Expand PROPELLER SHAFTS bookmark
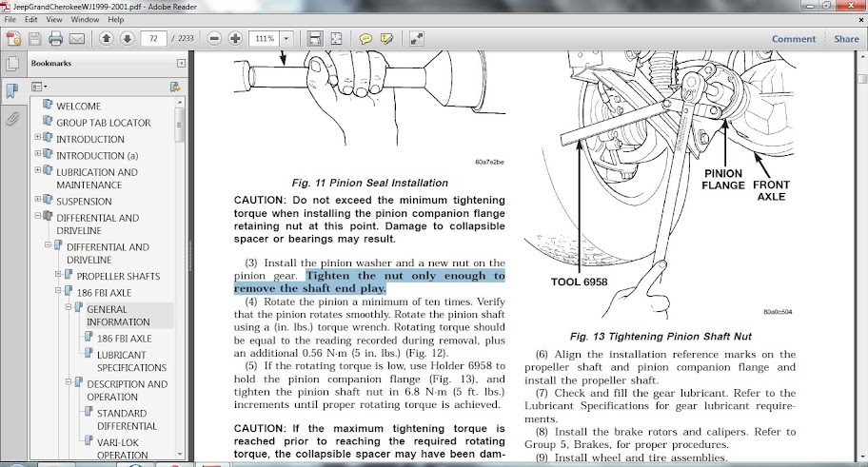Viewport: 868px width, 467px height. 58,274
